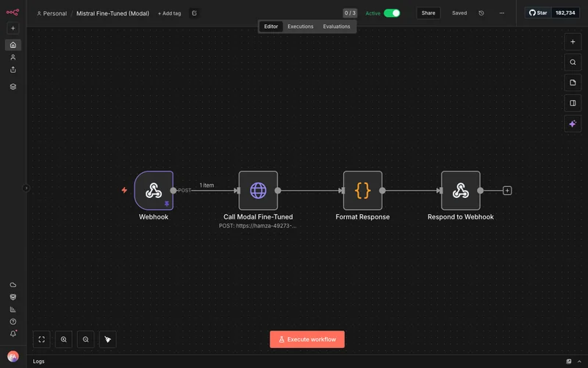Go to Home overview icon in sidebar
Screen dimensions: 588x368
point(13,45)
